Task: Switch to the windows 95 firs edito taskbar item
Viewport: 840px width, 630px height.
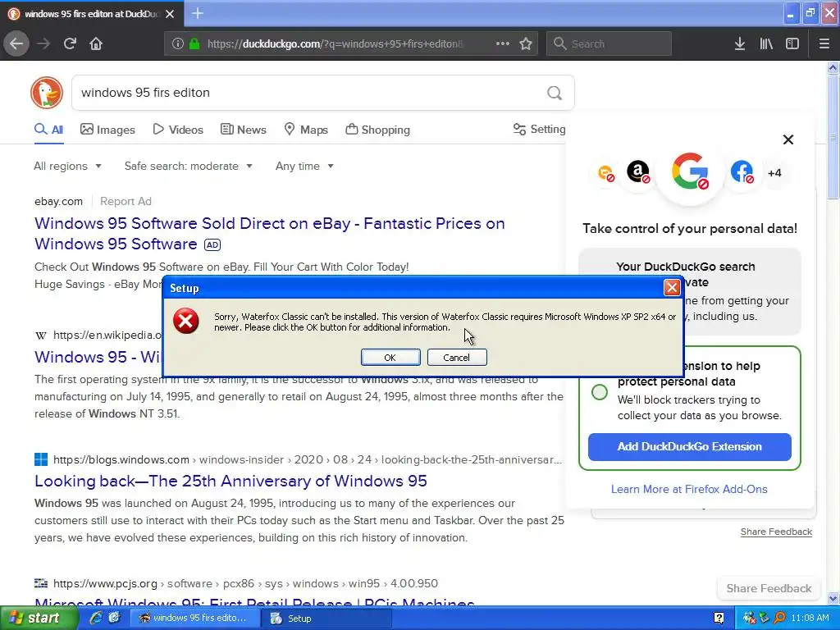Action: tap(195, 619)
